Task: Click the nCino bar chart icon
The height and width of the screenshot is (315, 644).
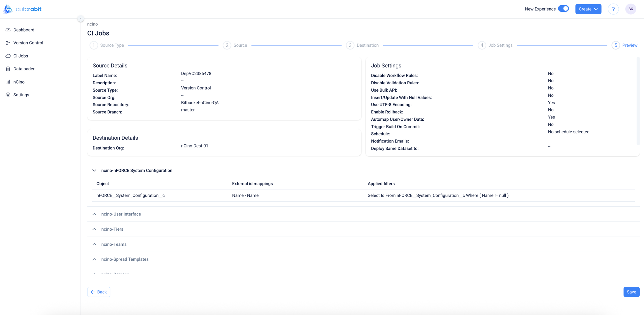Action: (x=8, y=82)
